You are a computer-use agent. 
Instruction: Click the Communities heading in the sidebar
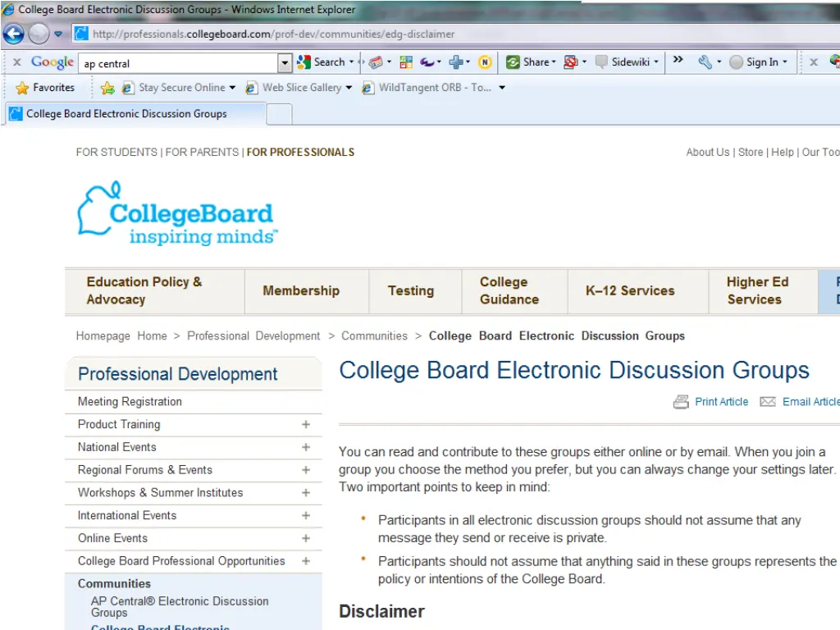(x=114, y=583)
